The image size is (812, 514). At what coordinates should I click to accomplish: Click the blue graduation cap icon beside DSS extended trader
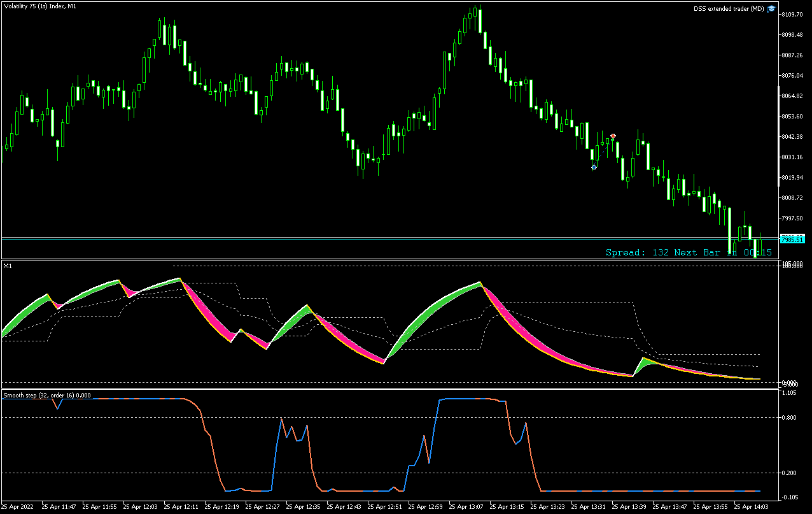point(771,8)
